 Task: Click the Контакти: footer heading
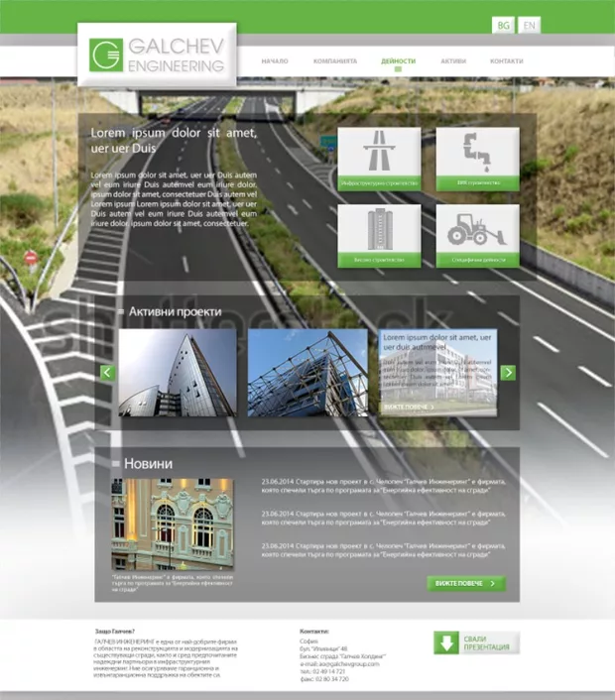(314, 632)
